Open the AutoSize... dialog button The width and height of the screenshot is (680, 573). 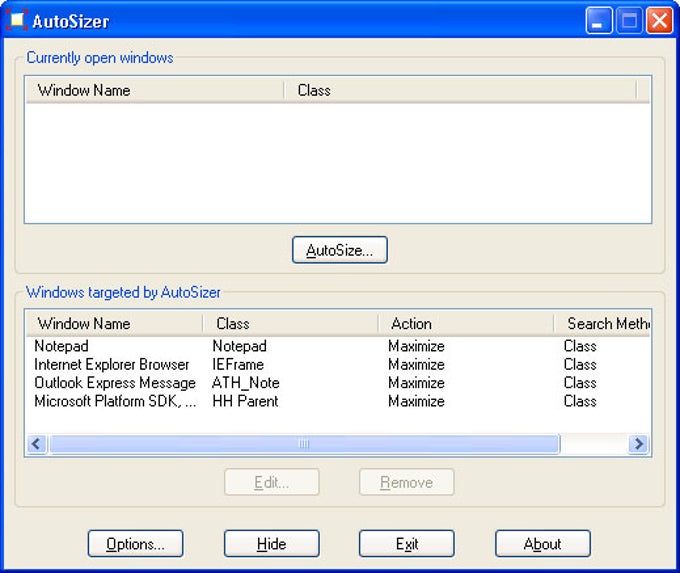[x=340, y=250]
